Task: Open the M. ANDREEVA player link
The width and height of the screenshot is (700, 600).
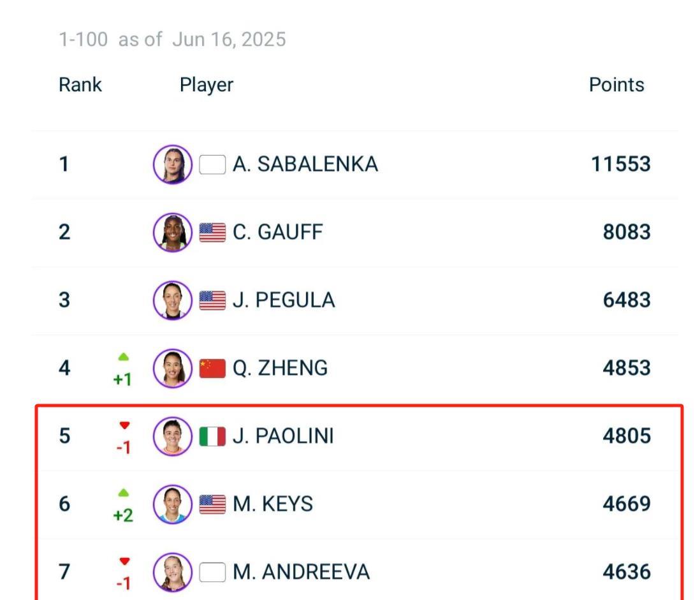Action: (301, 572)
